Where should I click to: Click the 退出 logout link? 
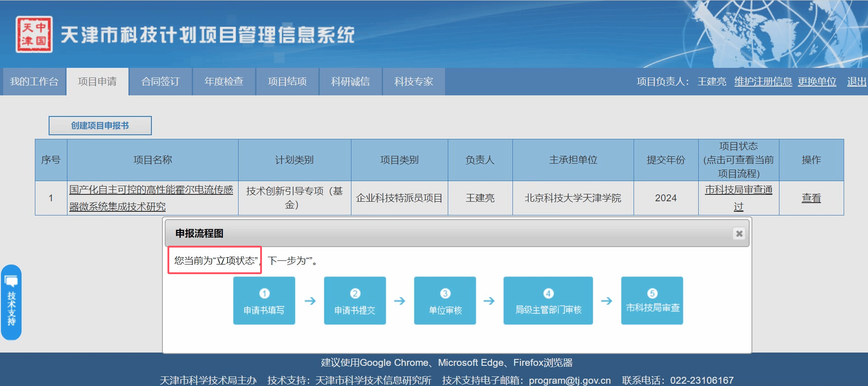coord(856,82)
